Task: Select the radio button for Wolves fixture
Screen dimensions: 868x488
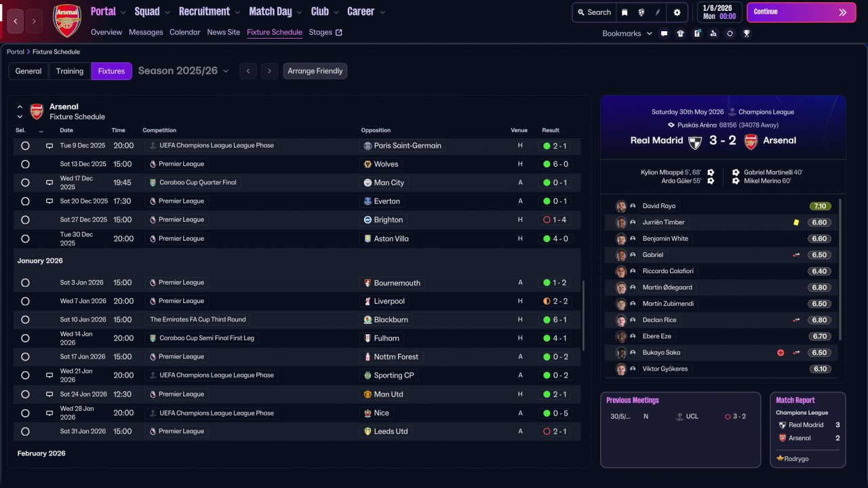Action: pyautogui.click(x=25, y=164)
